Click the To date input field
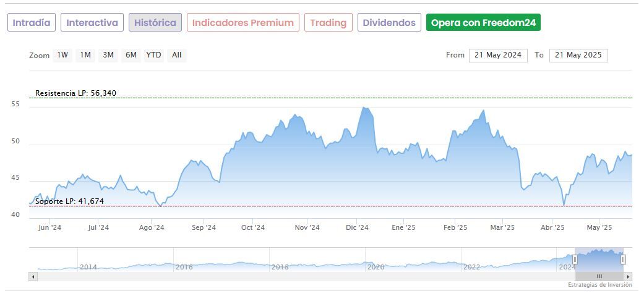644x296 pixels. point(578,55)
